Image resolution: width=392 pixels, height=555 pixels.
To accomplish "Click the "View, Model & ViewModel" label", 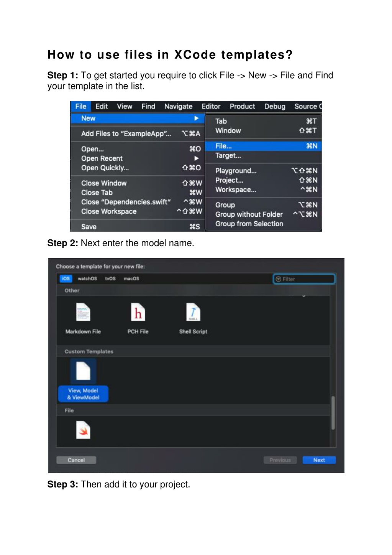I will click(83, 394).
